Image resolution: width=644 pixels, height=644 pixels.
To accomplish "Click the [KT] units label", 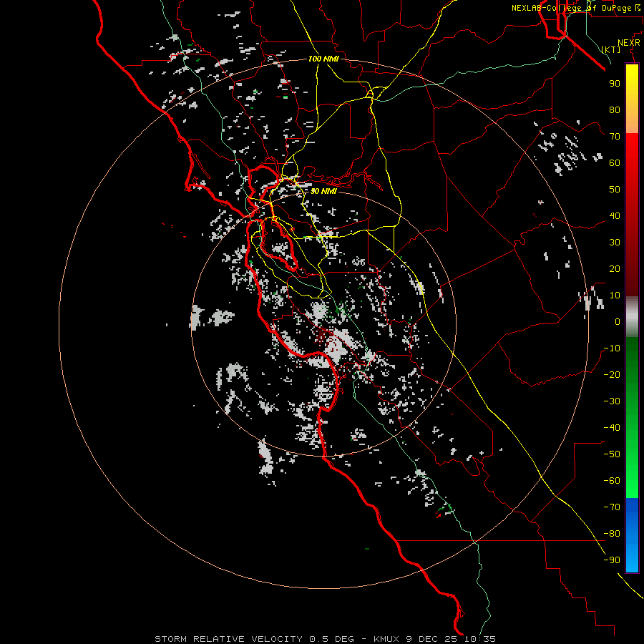I will [x=611, y=49].
